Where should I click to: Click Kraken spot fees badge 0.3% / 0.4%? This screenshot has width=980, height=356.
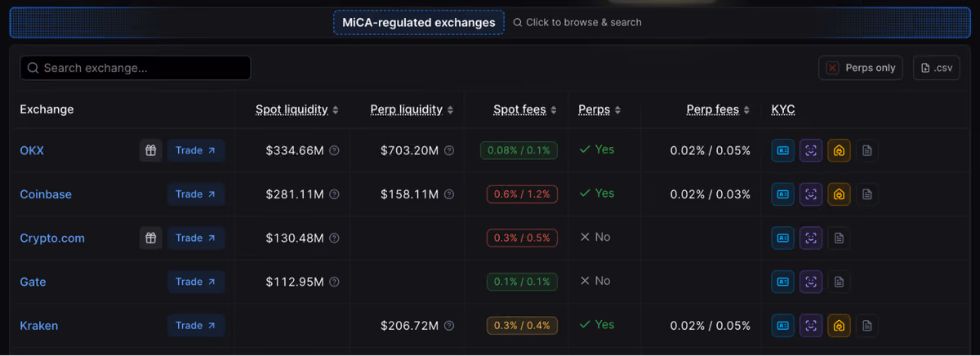click(x=523, y=326)
